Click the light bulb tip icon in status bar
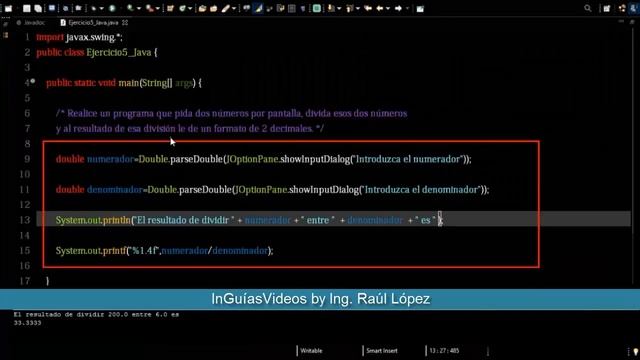The image size is (640, 360). 636,351
